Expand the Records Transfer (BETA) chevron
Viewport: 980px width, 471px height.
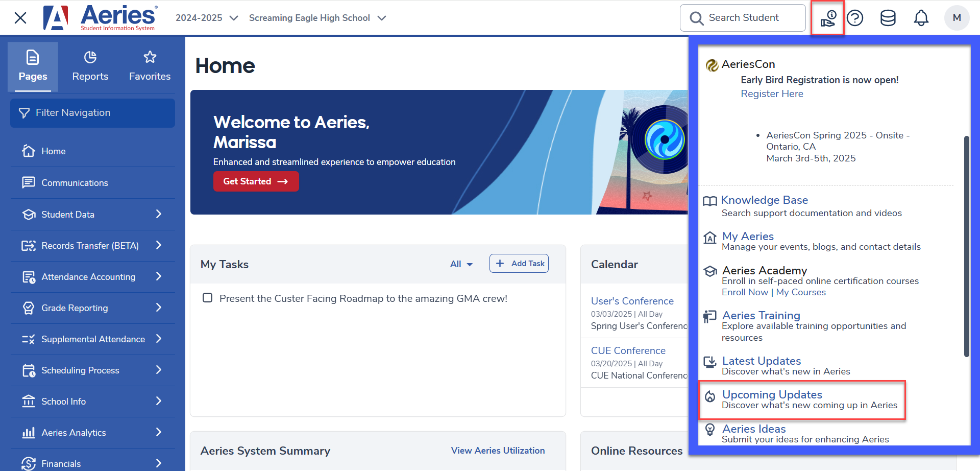[x=159, y=245]
